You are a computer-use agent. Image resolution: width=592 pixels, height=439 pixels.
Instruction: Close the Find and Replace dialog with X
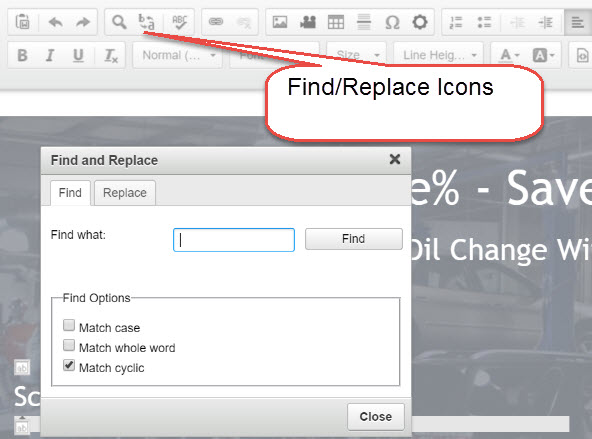pos(395,159)
